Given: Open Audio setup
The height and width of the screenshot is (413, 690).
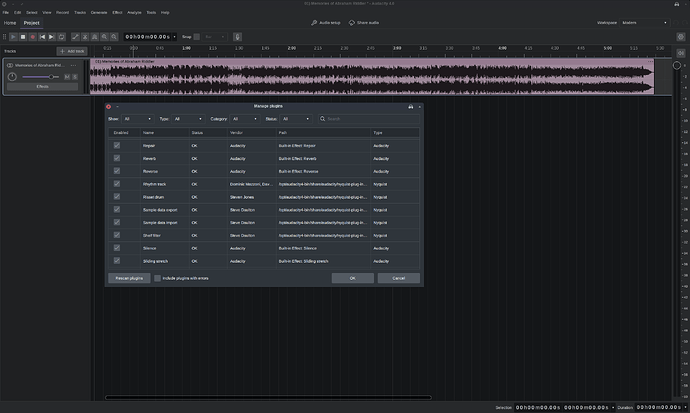Looking at the screenshot, I should (x=326, y=22).
